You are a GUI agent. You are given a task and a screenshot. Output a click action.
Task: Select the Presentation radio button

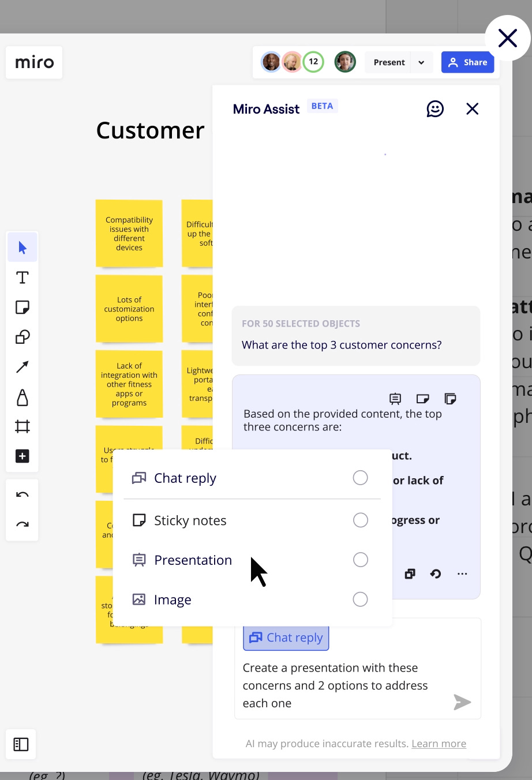click(361, 560)
